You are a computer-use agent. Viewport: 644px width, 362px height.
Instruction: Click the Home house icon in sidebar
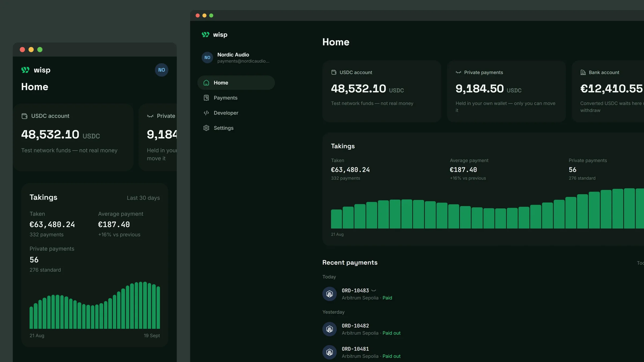(206, 83)
